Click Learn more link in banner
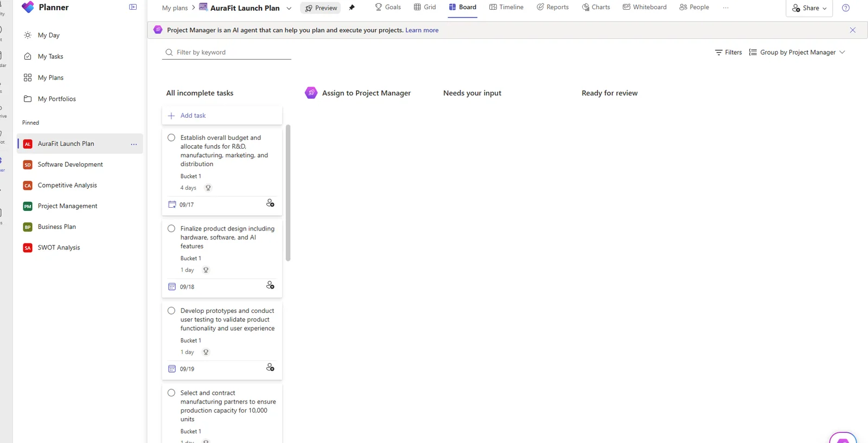Viewport: 868px width, 443px height. (x=422, y=30)
